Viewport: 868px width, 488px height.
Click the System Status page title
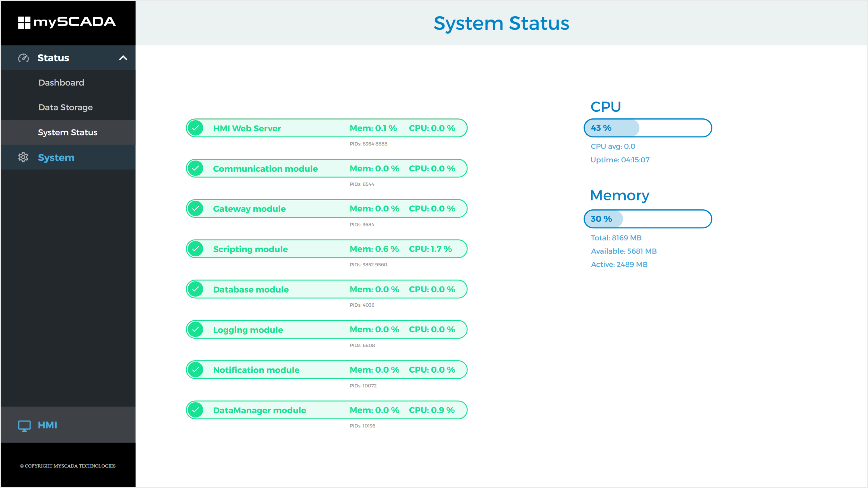tap(502, 23)
